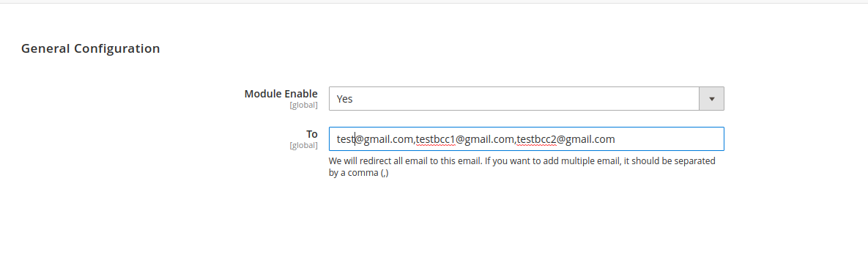Image resolution: width=868 pixels, height=277 pixels.
Task: Click the "Yes" value text in Module Enable
Action: tap(344, 99)
